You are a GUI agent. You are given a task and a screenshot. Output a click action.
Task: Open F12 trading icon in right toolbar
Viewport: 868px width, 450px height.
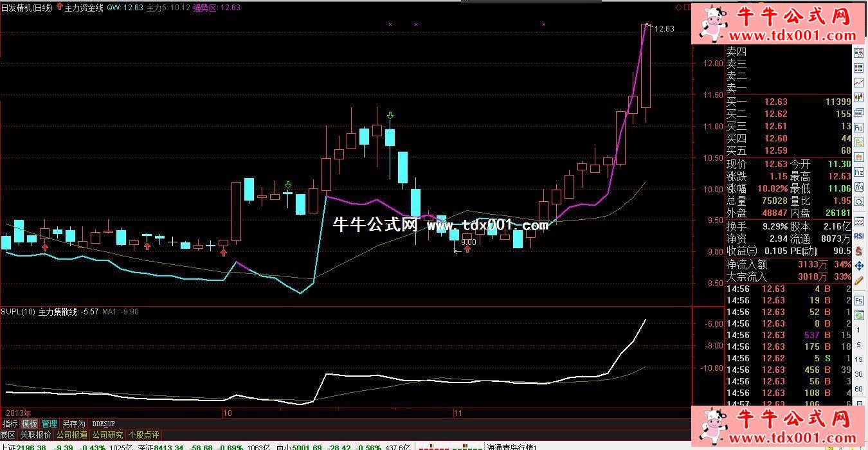(x=859, y=173)
